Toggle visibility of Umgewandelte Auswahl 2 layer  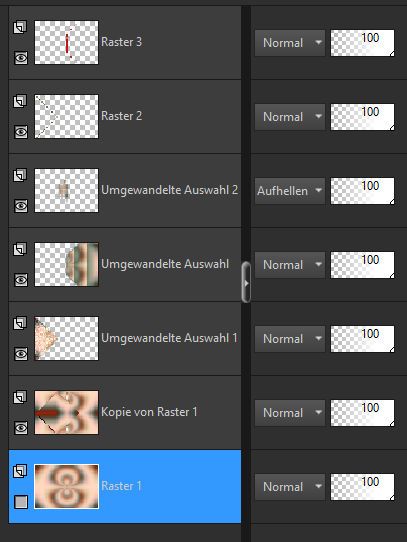tap(21, 206)
